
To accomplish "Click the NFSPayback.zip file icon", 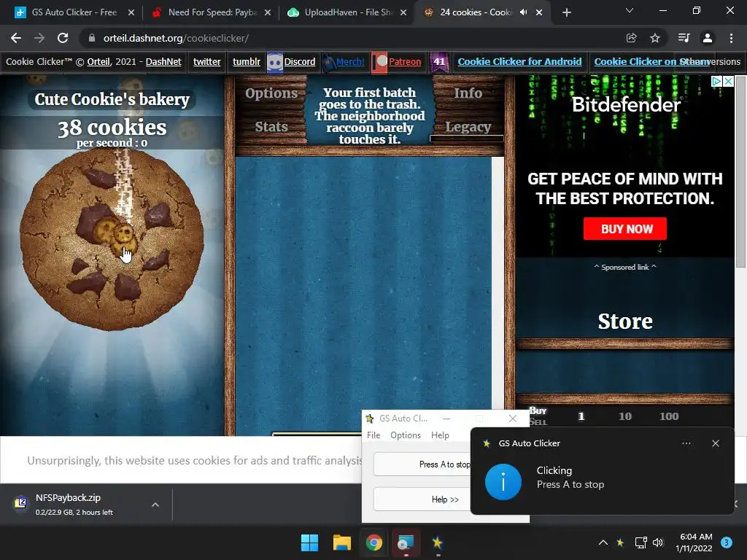I will tap(20, 502).
